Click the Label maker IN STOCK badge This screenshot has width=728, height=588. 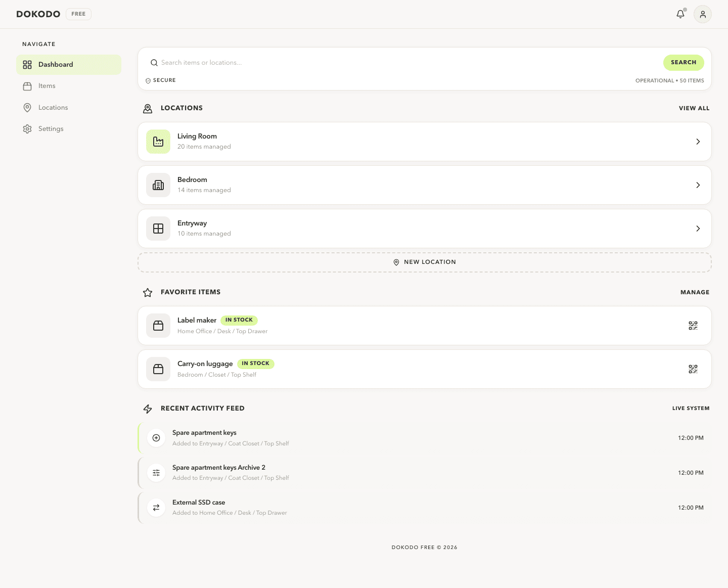click(239, 320)
